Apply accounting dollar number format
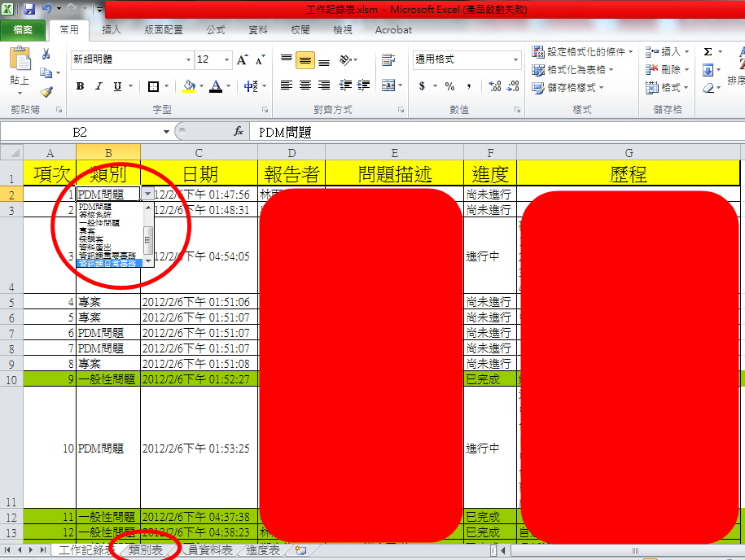 click(x=422, y=86)
